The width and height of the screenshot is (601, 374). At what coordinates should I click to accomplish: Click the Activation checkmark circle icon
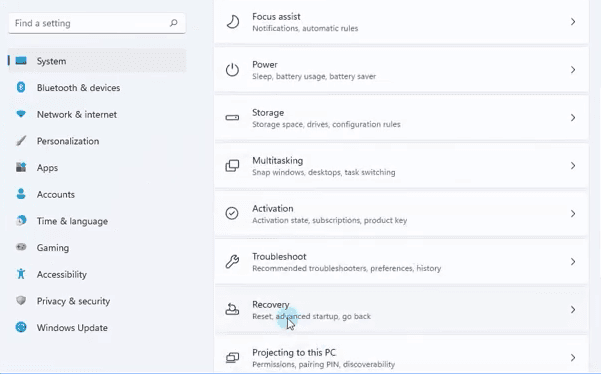pos(232,213)
